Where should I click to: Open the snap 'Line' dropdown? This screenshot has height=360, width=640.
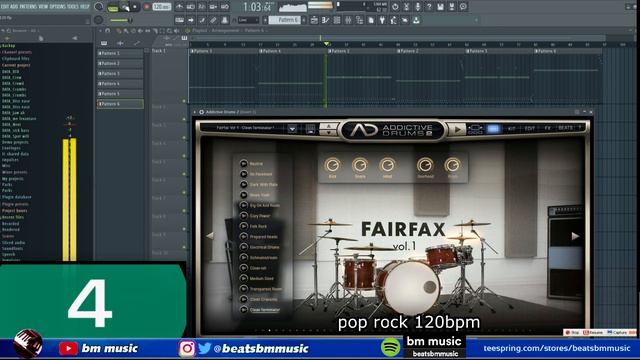[x=248, y=20]
